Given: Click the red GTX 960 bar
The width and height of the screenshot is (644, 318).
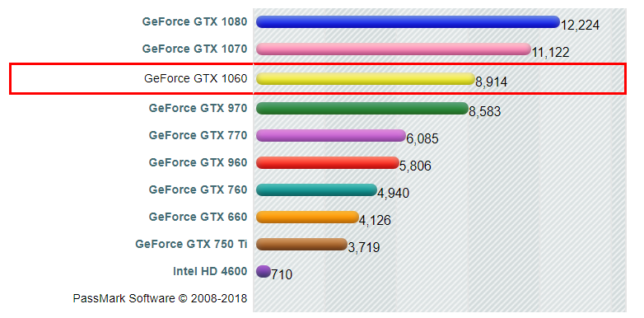Looking at the screenshot, I should [x=327, y=162].
